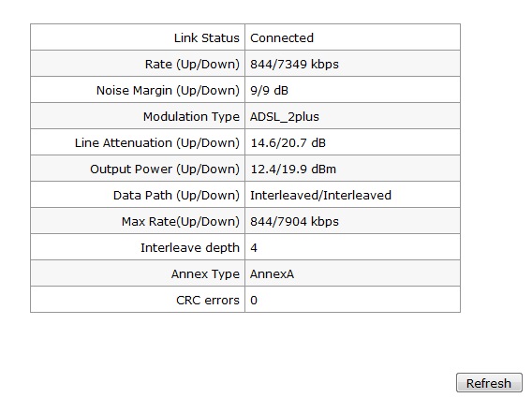Select the CRC errors label
532x398 pixels.
click(x=208, y=300)
